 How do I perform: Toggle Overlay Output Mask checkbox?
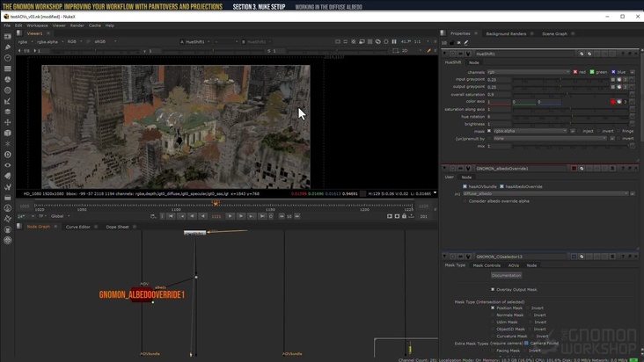coord(493,289)
